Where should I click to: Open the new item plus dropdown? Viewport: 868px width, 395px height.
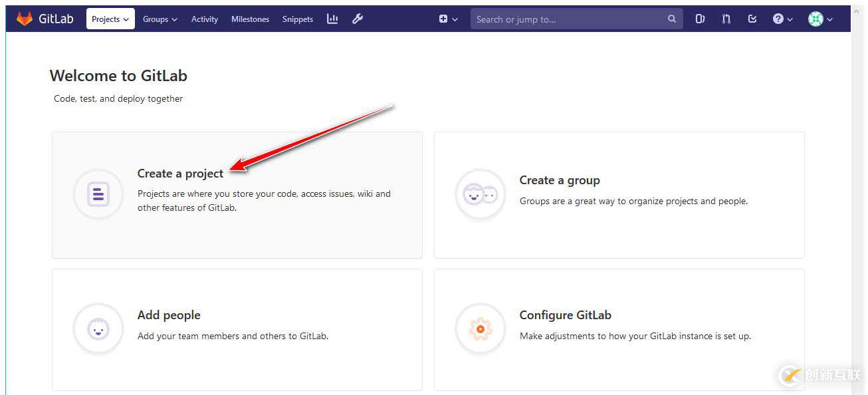coord(449,19)
